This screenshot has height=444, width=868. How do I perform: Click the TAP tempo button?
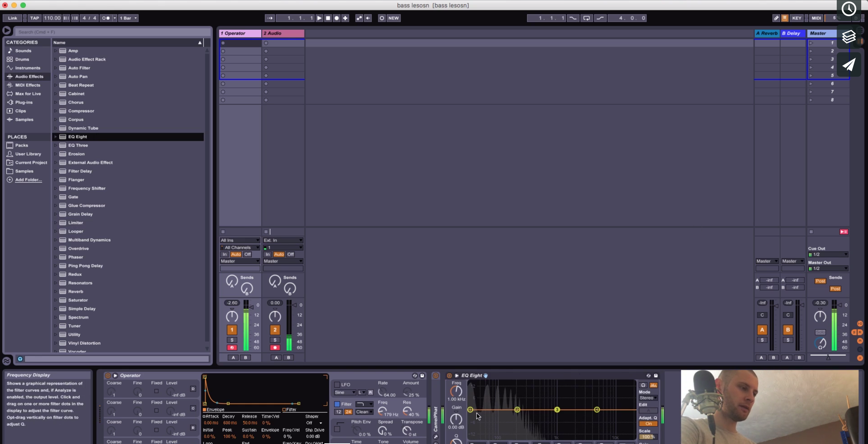pos(35,18)
